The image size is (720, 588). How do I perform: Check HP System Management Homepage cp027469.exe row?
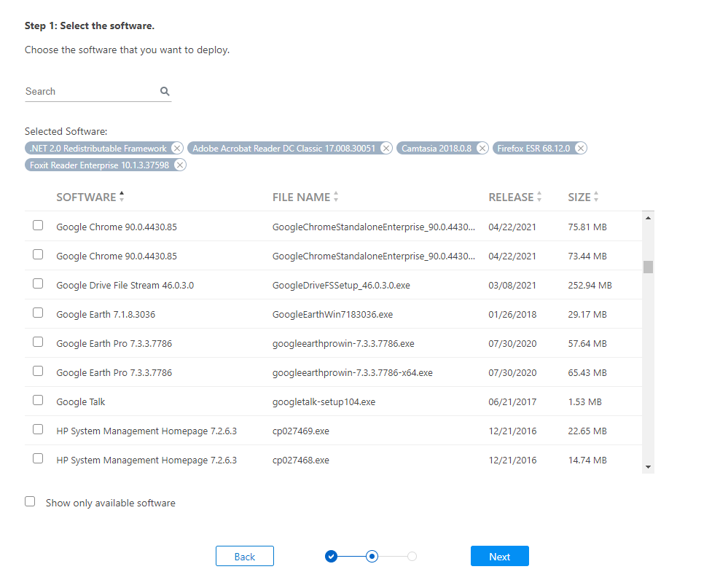pos(38,429)
